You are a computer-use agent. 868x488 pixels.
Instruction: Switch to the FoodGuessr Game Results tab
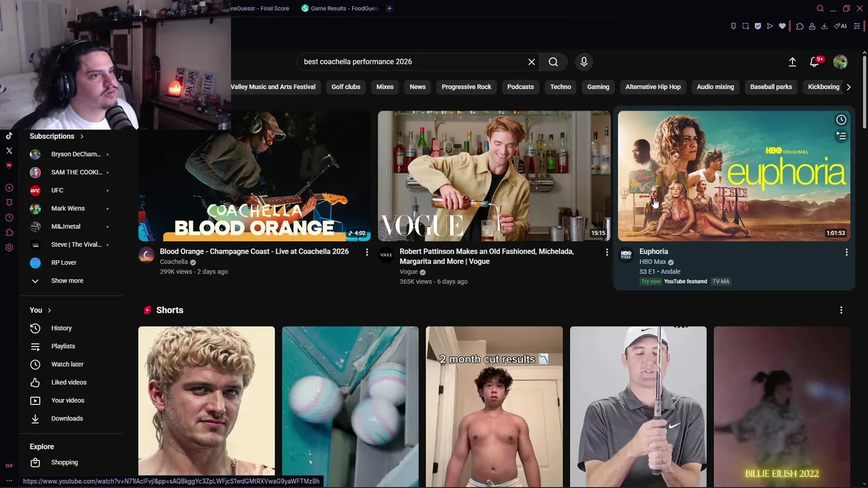coord(340,8)
